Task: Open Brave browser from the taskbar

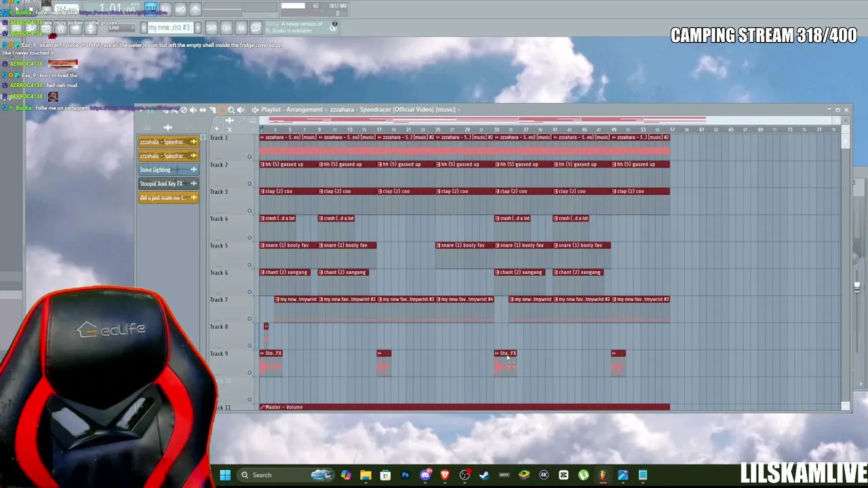Action: coord(445,475)
